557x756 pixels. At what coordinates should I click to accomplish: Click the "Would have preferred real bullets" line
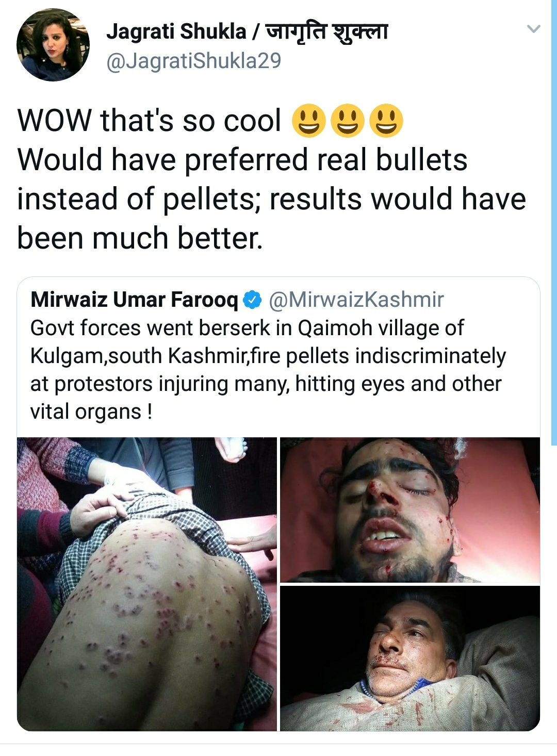[x=242, y=159]
